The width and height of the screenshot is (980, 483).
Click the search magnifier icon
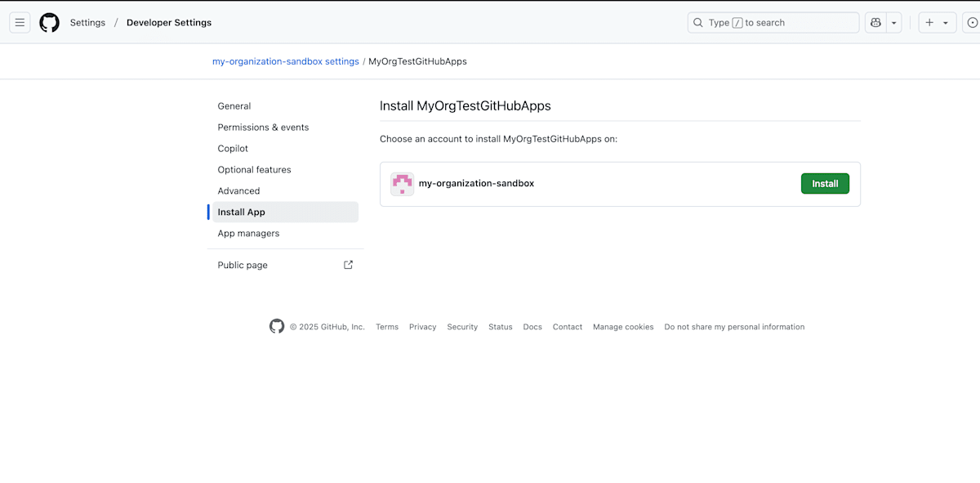[x=698, y=23]
